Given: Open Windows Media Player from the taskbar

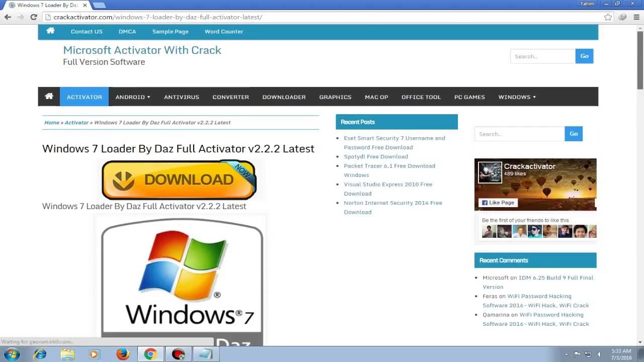Looking at the screenshot, I should pyautogui.click(x=94, y=354).
